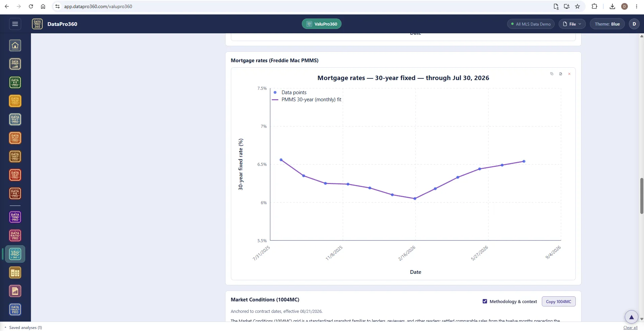Click the DataPro360 title text
The width and height of the screenshot is (644, 331).
[62, 24]
